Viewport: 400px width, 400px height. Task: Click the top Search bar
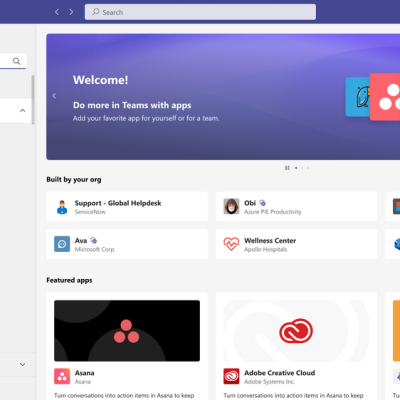click(200, 12)
